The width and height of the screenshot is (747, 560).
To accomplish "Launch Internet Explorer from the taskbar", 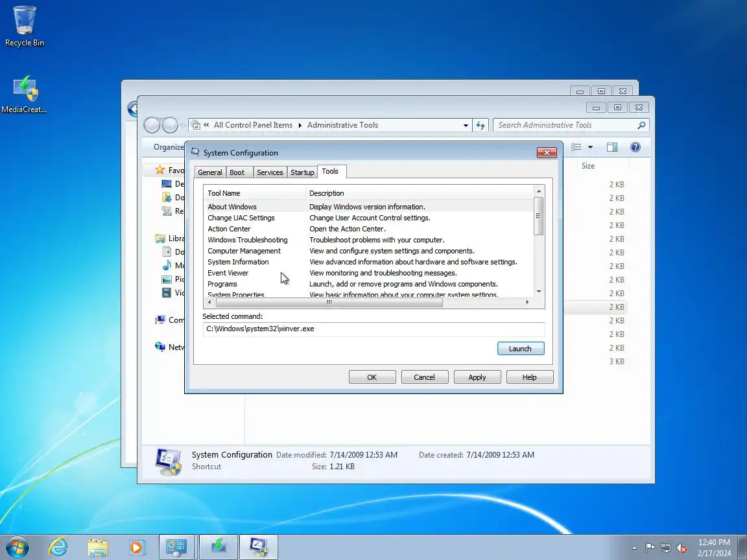I will tap(58, 547).
